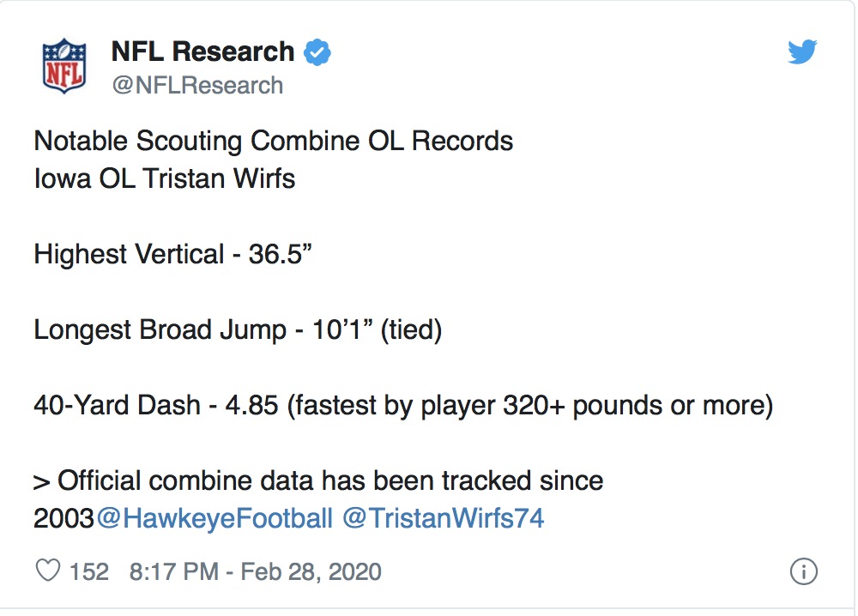Click the 'Iowa OL Tristan Wirfs' text
This screenshot has height=616, width=858.
coord(165,178)
